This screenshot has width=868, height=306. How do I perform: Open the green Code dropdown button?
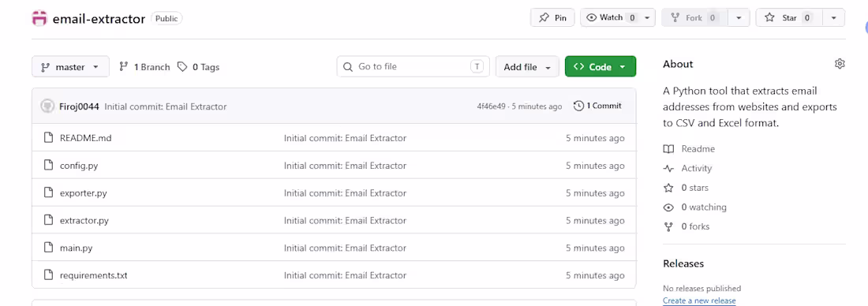click(600, 67)
